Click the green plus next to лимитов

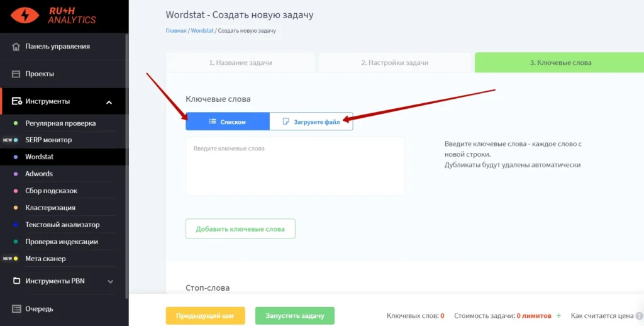[558, 316]
